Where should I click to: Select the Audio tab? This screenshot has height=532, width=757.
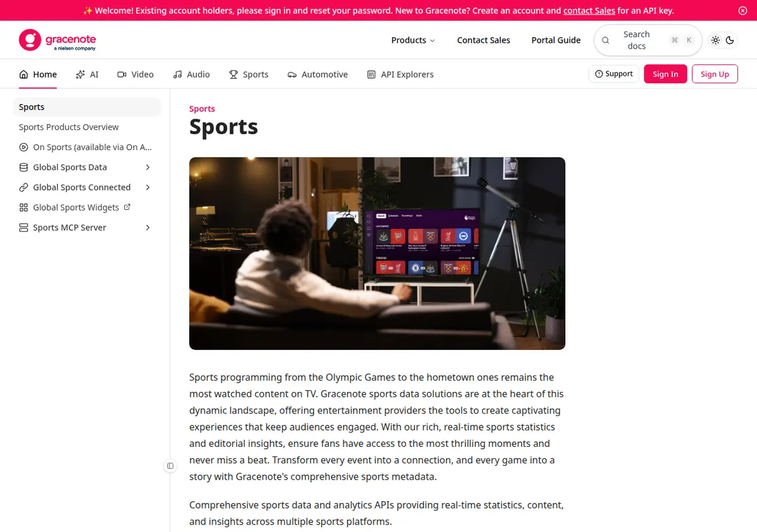click(x=191, y=74)
